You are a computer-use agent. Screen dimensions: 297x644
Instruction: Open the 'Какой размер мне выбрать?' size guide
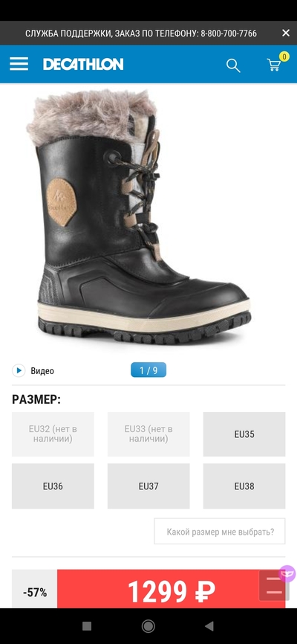click(x=220, y=532)
